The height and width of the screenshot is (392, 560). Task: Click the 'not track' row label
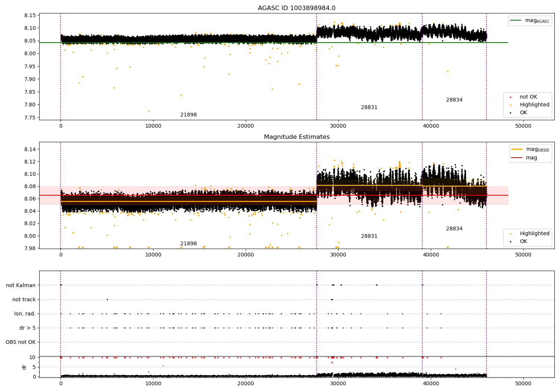24,300
